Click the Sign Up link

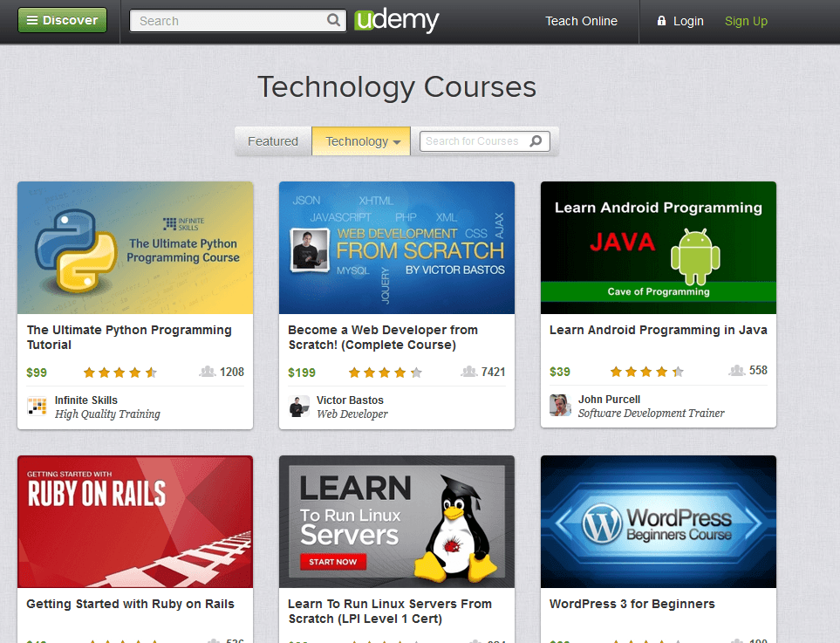pyautogui.click(x=746, y=21)
